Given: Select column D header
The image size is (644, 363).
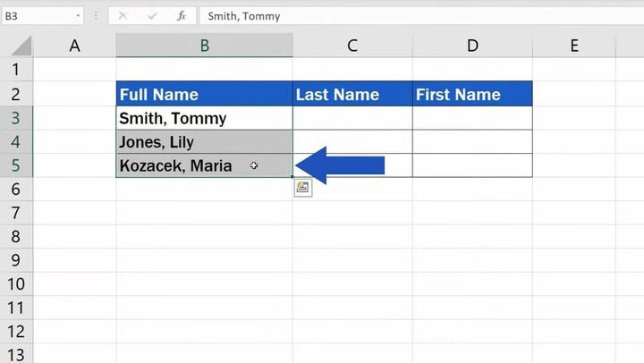Looking at the screenshot, I should tap(471, 46).
